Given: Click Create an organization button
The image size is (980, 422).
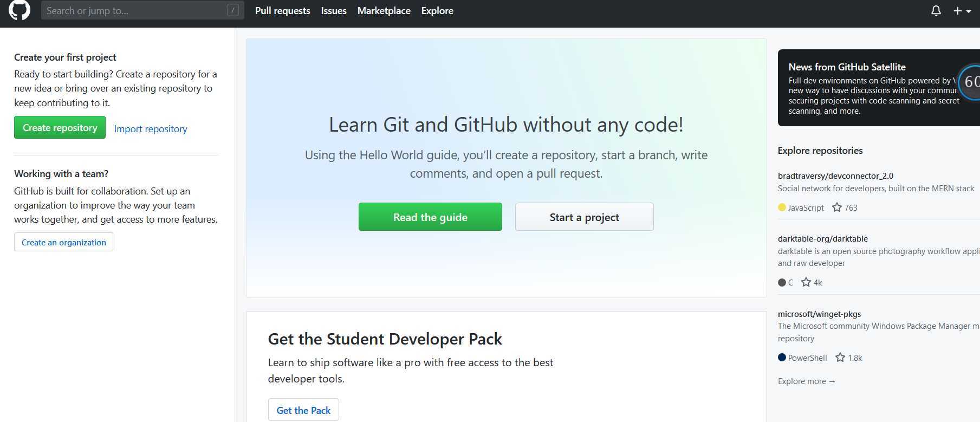Looking at the screenshot, I should point(63,242).
